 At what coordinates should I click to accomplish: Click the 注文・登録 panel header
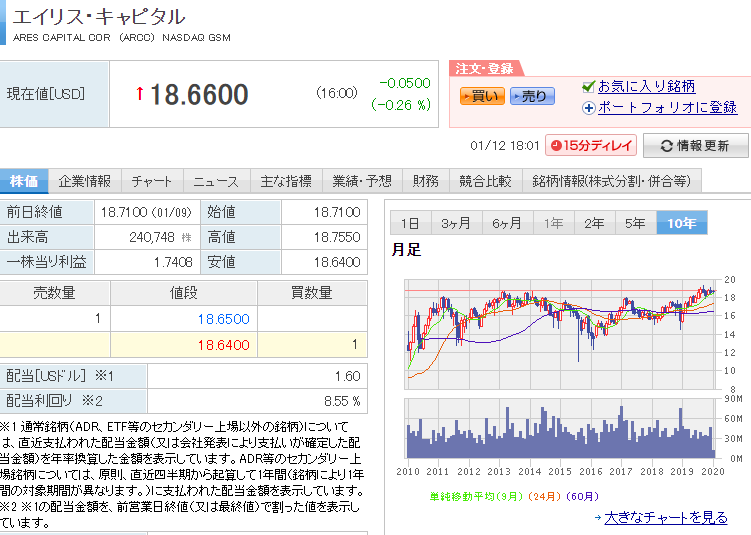pos(485,68)
